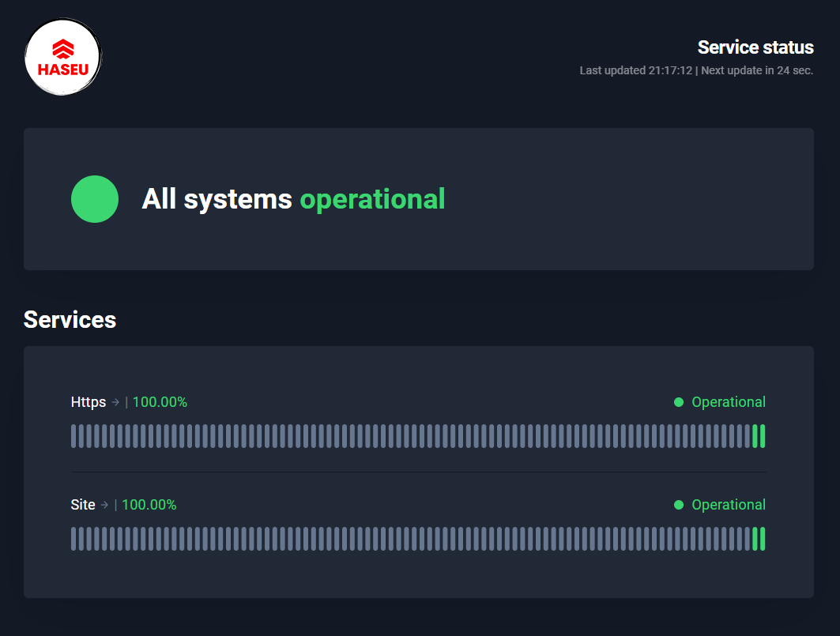Click the HASEU logo
840x636 pixels.
(63, 57)
